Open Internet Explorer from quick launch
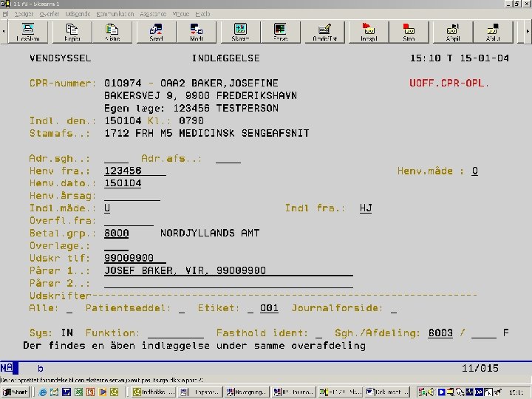532x399 pixels. point(42,392)
